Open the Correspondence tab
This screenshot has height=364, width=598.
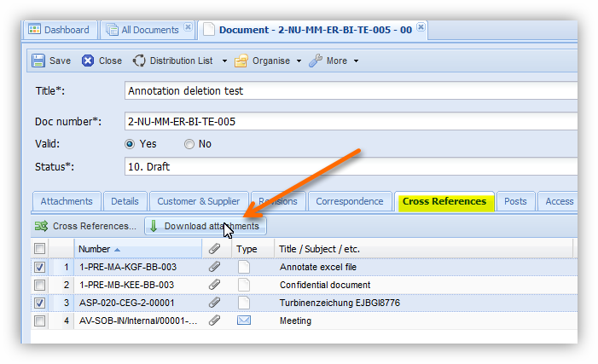350,201
